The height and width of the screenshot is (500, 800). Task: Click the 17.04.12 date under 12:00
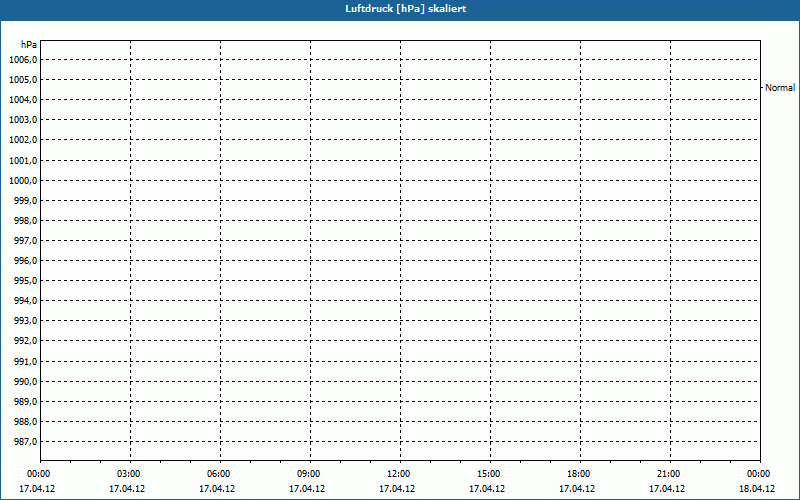397,489
